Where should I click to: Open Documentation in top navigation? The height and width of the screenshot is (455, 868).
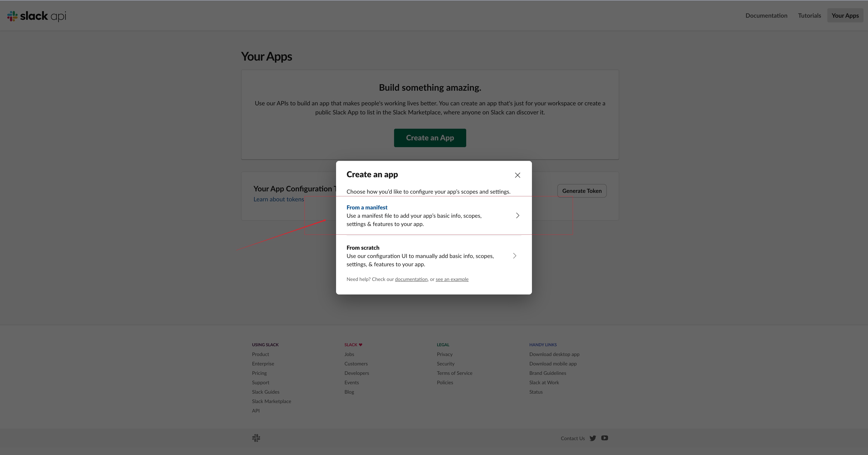pos(766,15)
